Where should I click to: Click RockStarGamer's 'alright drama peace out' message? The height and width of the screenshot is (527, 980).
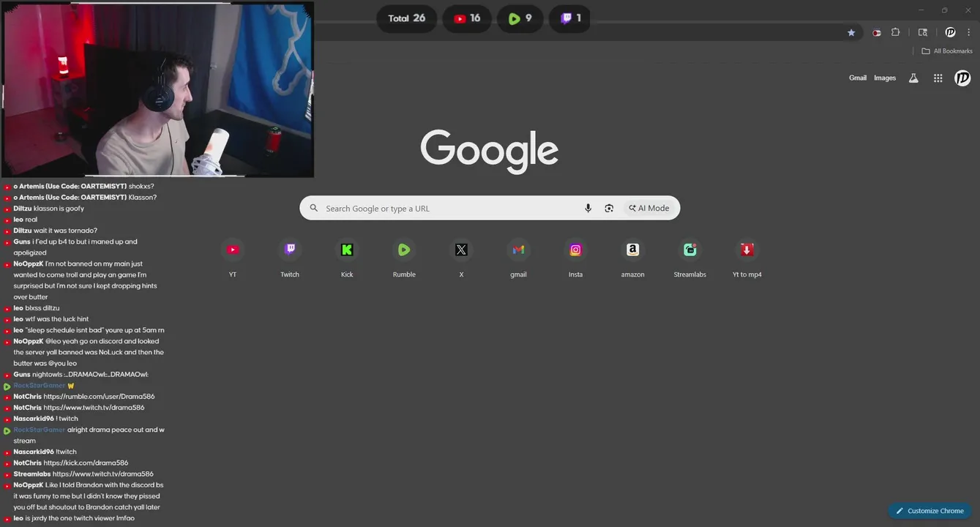coord(89,436)
